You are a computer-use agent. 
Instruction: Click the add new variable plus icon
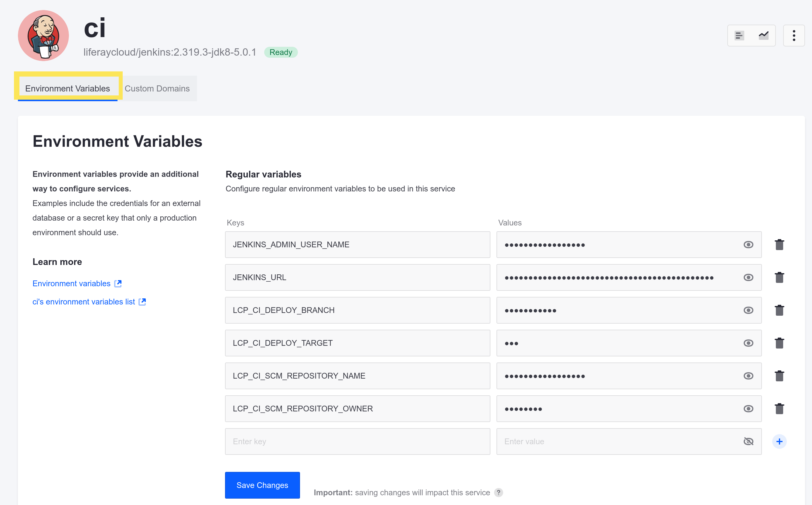pyautogui.click(x=780, y=441)
